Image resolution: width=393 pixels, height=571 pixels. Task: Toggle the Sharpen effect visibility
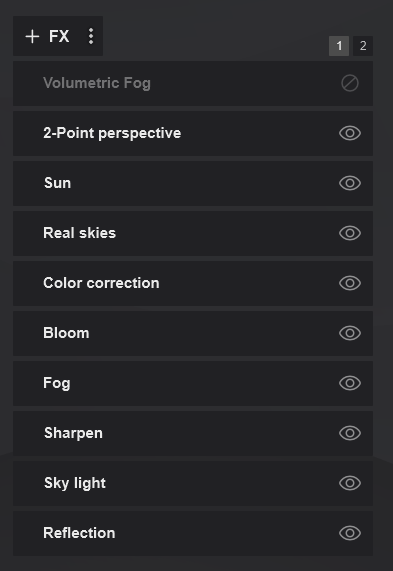(350, 433)
